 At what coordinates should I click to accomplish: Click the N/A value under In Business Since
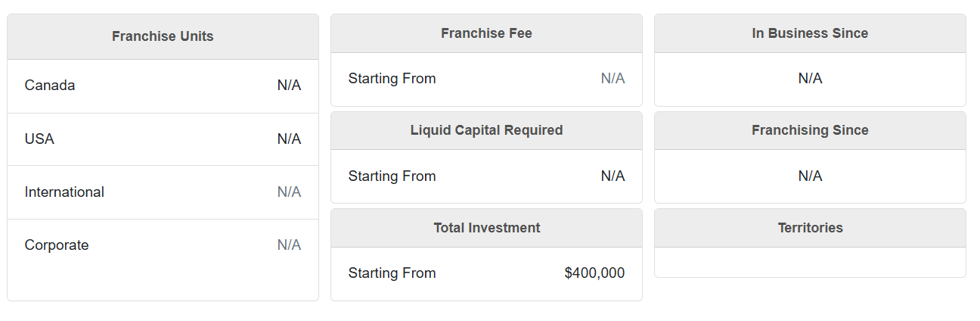(810, 79)
